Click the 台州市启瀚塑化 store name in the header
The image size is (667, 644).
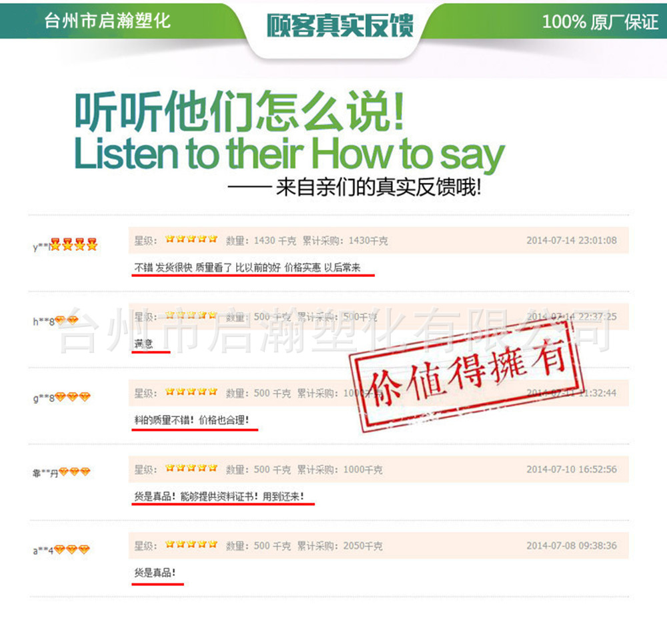pos(107,21)
